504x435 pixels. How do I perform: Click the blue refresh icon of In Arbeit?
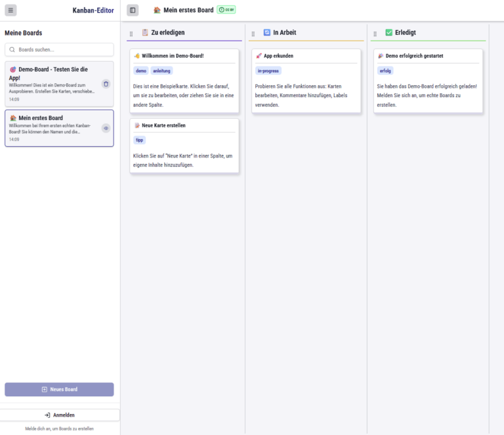267,32
